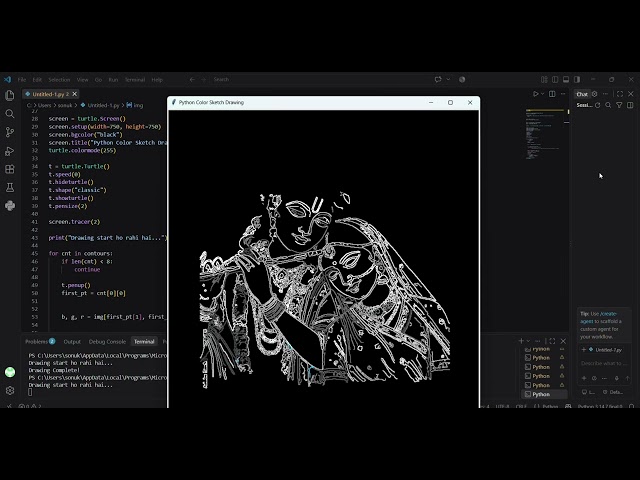This screenshot has height=480, width=640.
Task: Click the chat input 'Describe what to' field
Action: pyautogui.click(x=603, y=363)
